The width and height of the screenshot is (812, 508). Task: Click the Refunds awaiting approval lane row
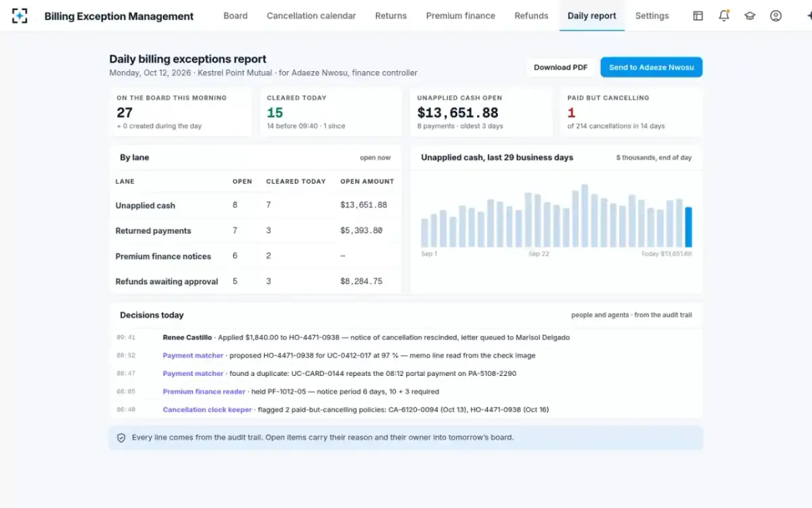click(x=255, y=281)
